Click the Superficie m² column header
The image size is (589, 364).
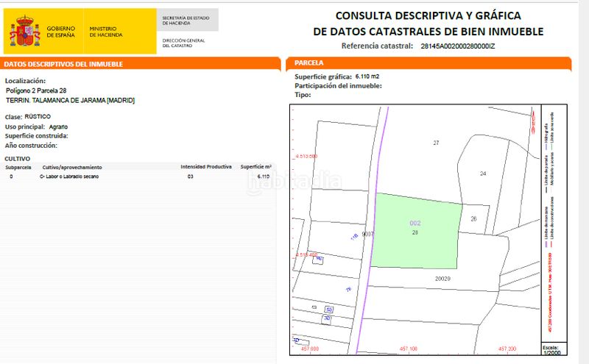coord(255,167)
